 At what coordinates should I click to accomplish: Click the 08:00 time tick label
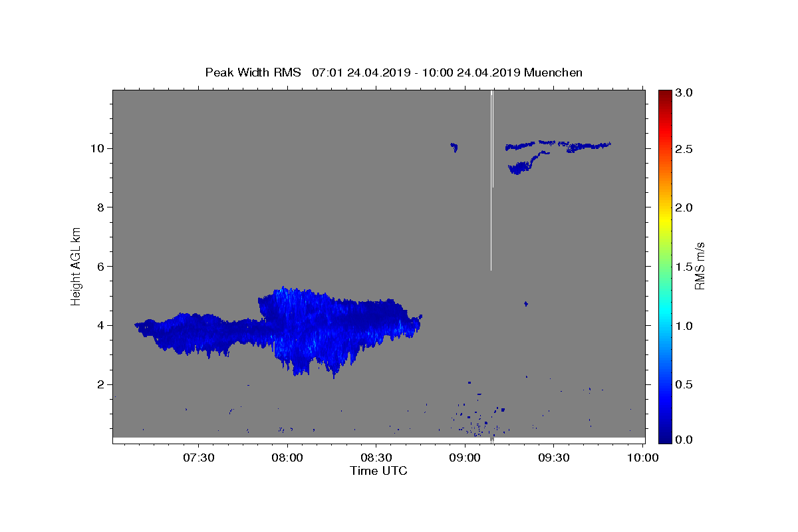pyautogui.click(x=287, y=458)
